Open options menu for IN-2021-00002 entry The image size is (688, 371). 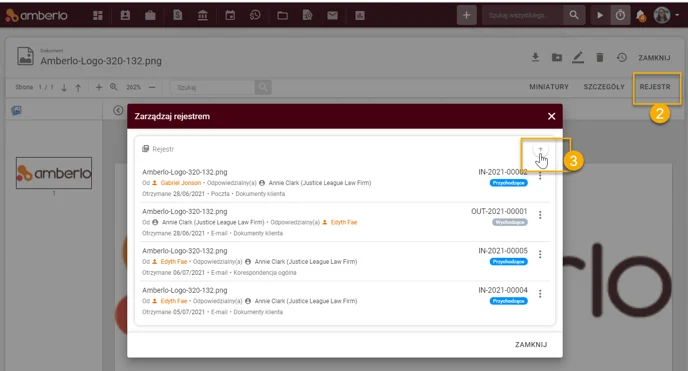540,176
